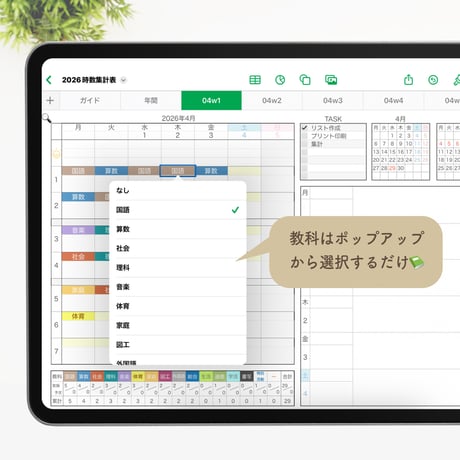Open Wednesday period 1 国語 subject cell
The width and height of the screenshot is (460, 460).
coord(145,171)
